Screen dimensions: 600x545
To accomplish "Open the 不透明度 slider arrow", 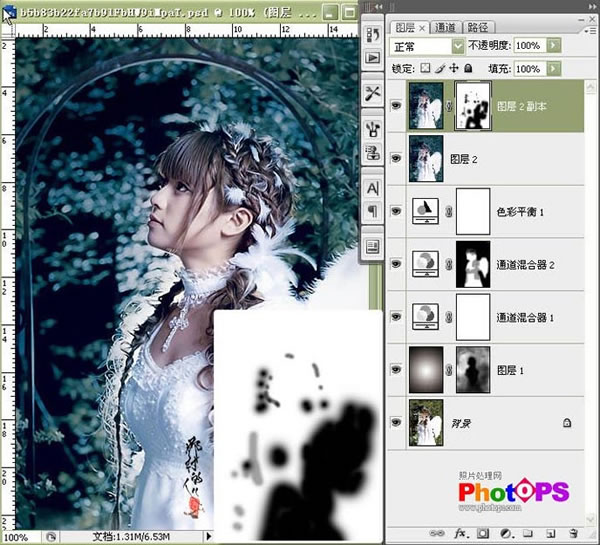I will pyautogui.click(x=554, y=46).
